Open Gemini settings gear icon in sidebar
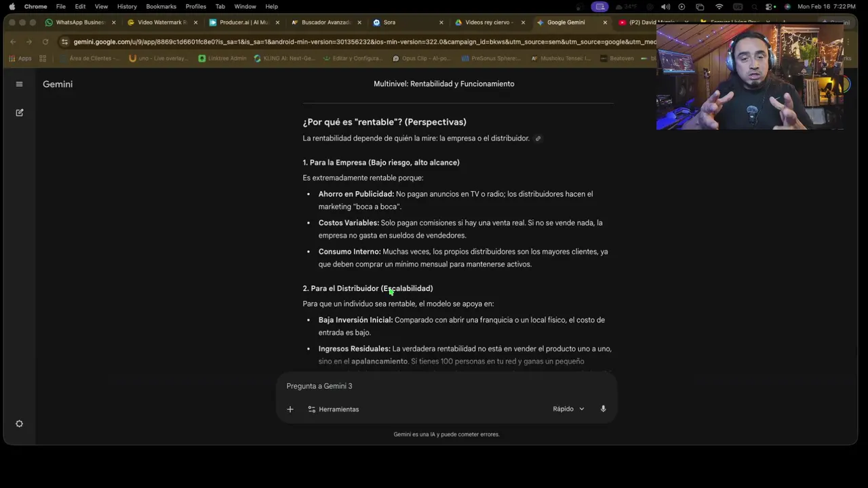The image size is (868, 488). click(x=19, y=424)
